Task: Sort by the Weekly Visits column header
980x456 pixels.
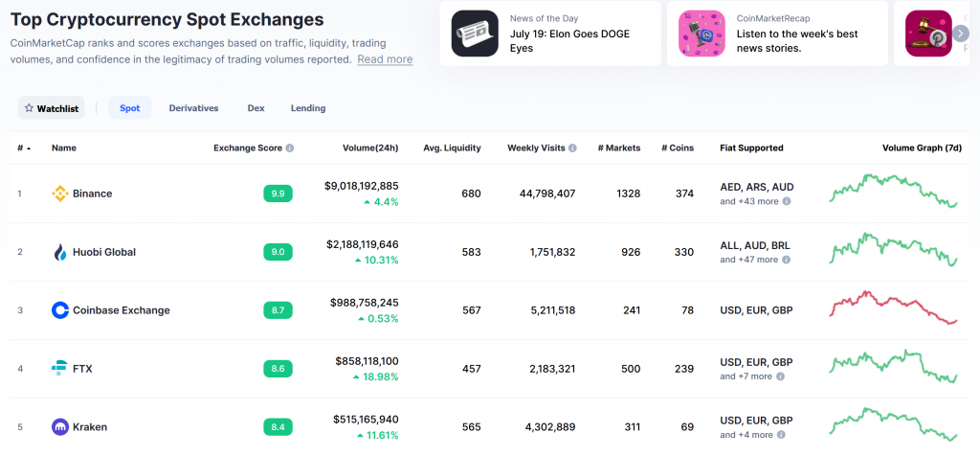Action: click(x=536, y=148)
